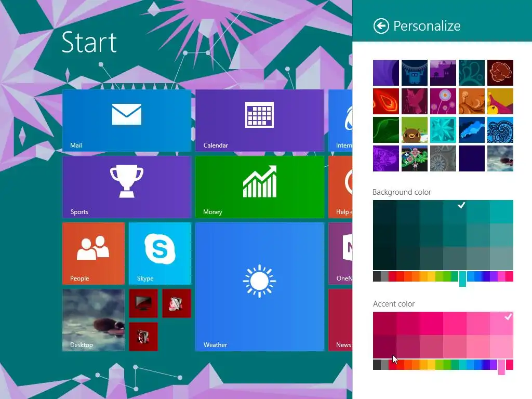Set background hue slider to yellow
This screenshot has height=399, width=532.
coord(431,276)
